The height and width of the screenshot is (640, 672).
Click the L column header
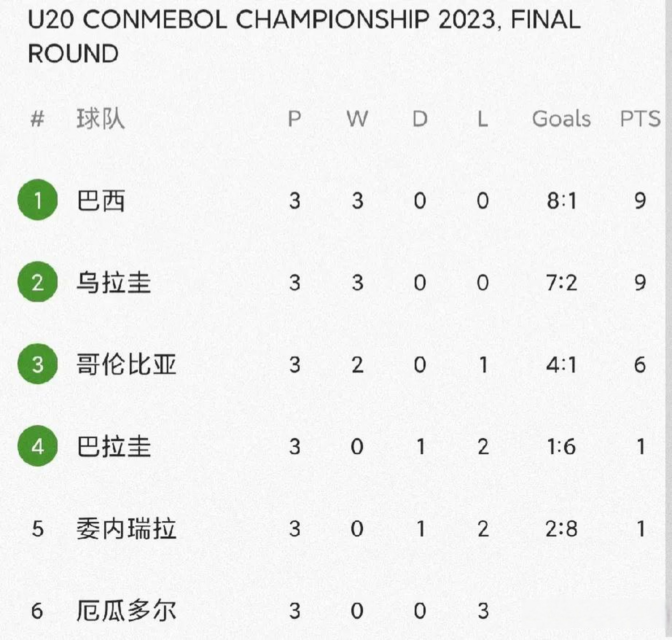482,119
